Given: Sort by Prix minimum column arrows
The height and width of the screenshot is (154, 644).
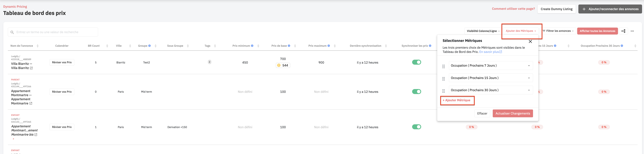Looking at the screenshot, I should (258, 46).
